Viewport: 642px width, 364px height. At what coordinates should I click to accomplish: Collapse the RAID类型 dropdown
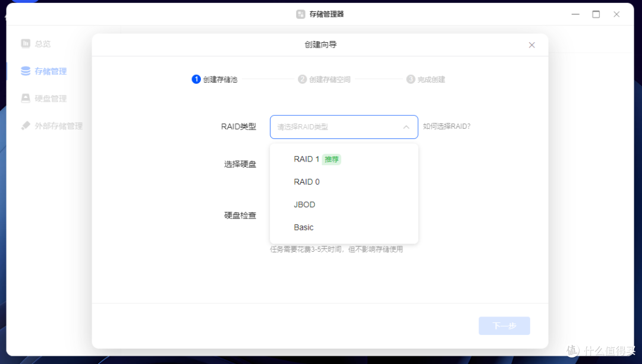(344, 127)
